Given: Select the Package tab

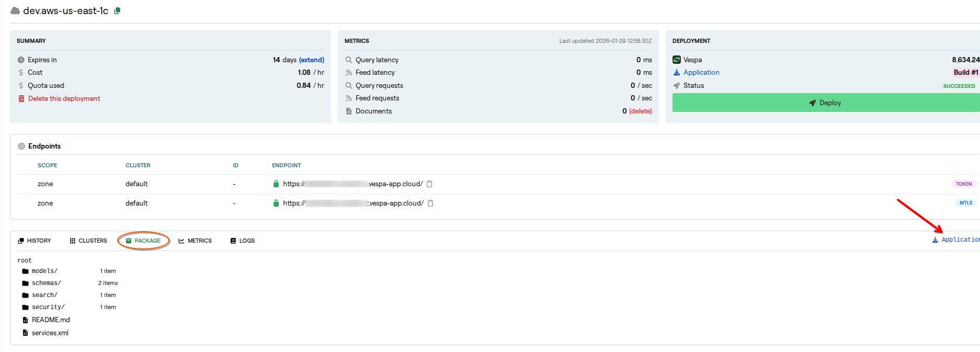Looking at the screenshot, I should click(143, 241).
